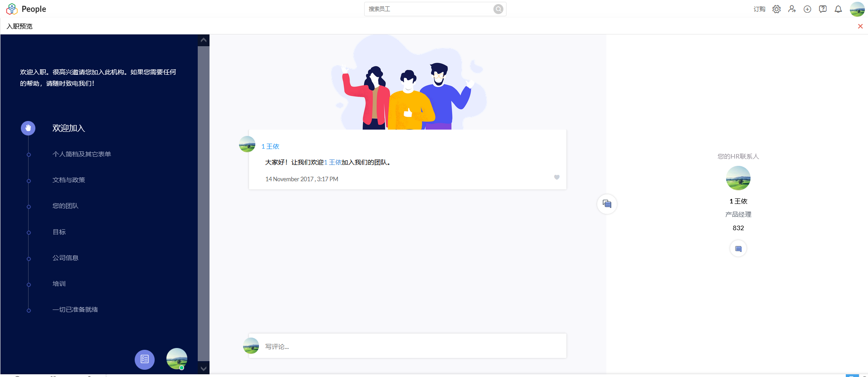Click mentioned user link in welcome message
The height and width of the screenshot is (377, 868).
[x=333, y=162]
